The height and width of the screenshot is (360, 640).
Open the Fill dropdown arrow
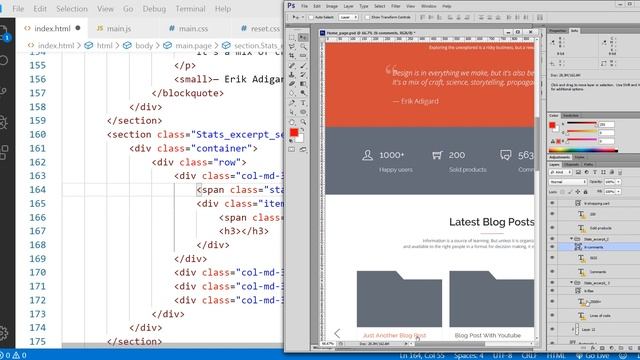coord(618,191)
